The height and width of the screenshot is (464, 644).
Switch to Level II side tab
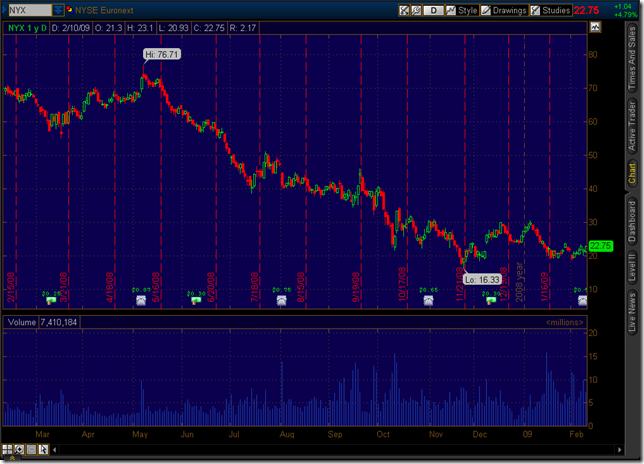(x=632, y=267)
